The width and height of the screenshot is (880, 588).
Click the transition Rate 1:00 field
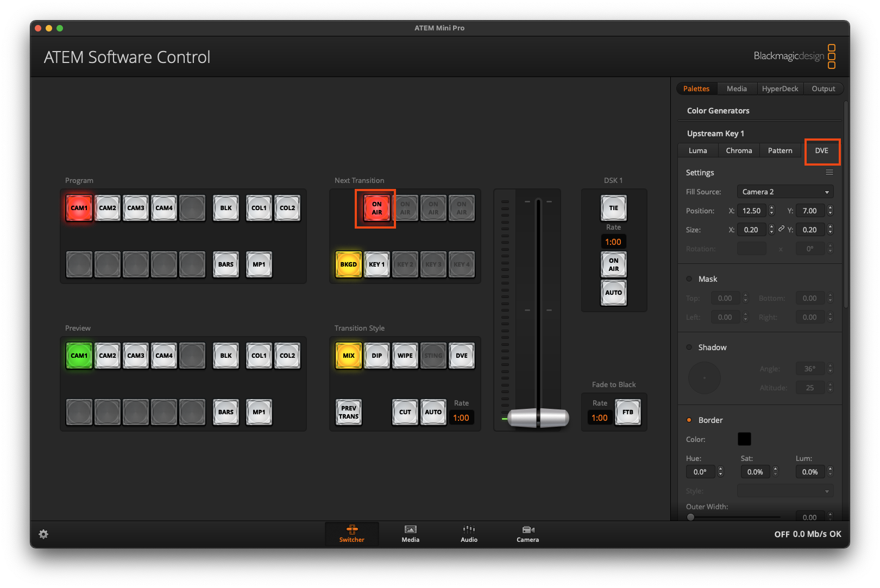pos(461,418)
